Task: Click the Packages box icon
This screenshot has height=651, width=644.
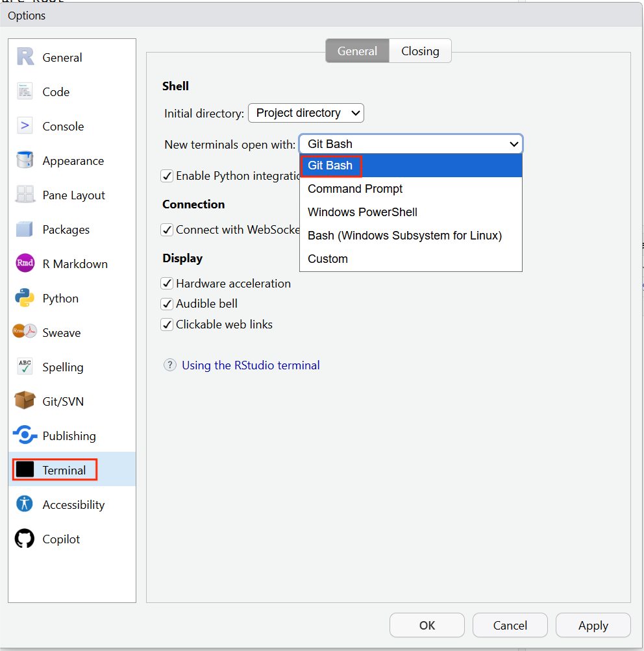Action: (x=25, y=228)
